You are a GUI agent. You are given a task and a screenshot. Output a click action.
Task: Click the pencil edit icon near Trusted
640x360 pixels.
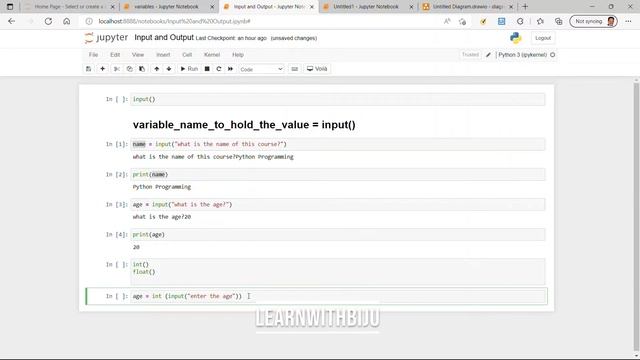click(x=488, y=55)
